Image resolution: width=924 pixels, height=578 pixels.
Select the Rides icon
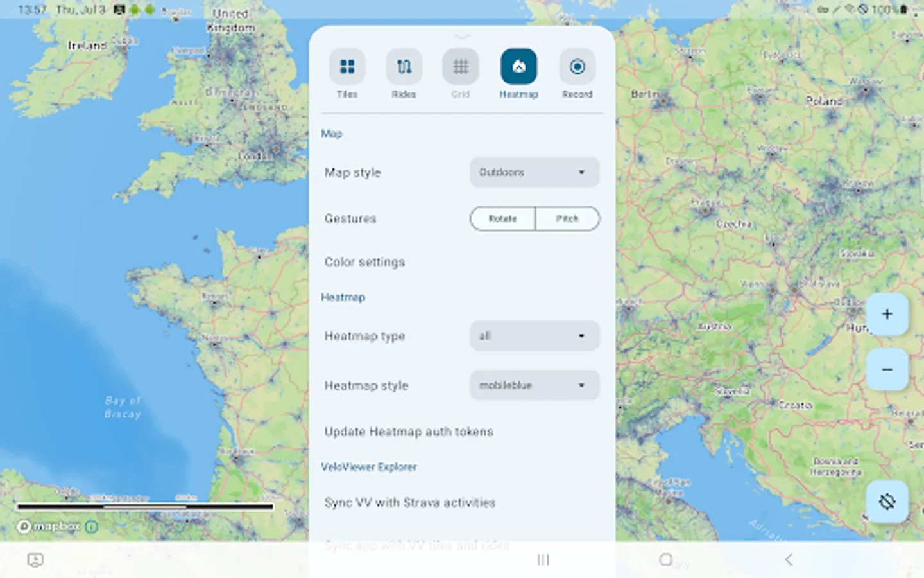(x=404, y=66)
